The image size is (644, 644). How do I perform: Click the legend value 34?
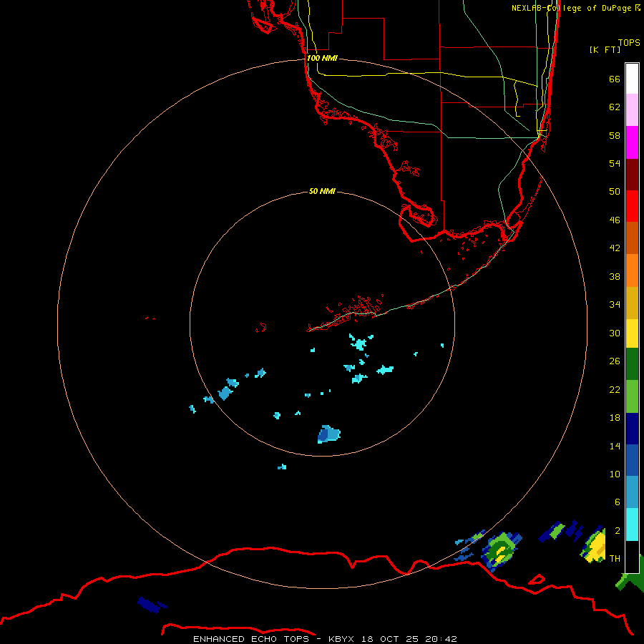pos(615,304)
